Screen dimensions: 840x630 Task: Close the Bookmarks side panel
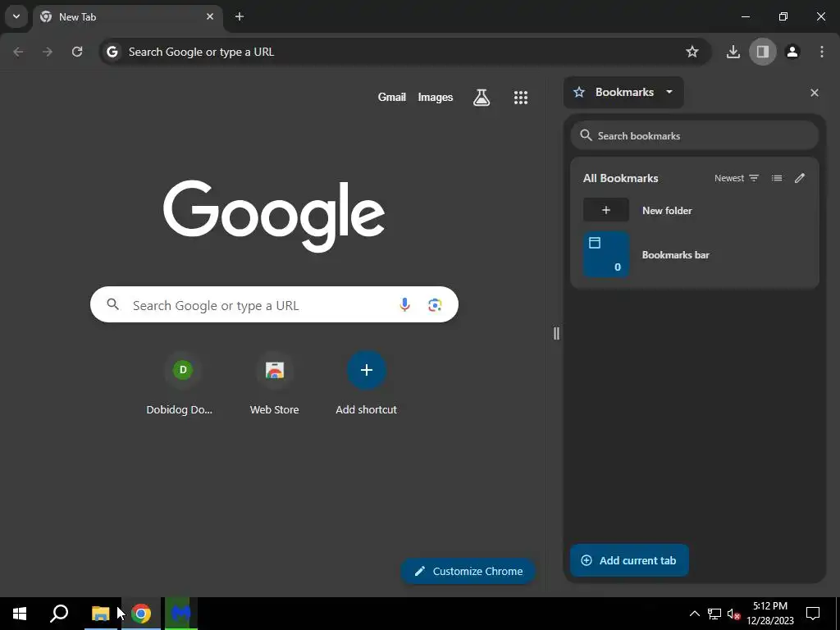pyautogui.click(x=815, y=93)
